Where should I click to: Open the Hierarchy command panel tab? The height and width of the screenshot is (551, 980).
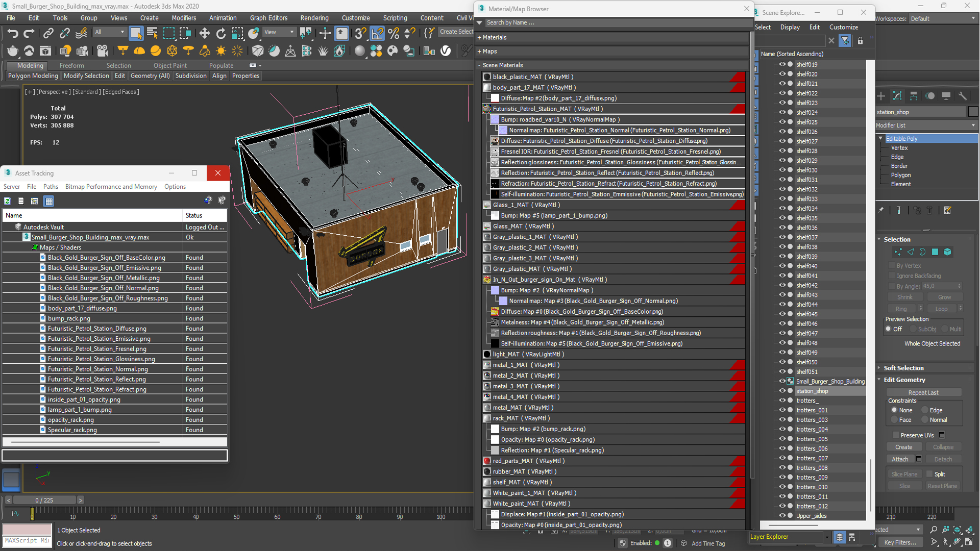(x=914, y=96)
